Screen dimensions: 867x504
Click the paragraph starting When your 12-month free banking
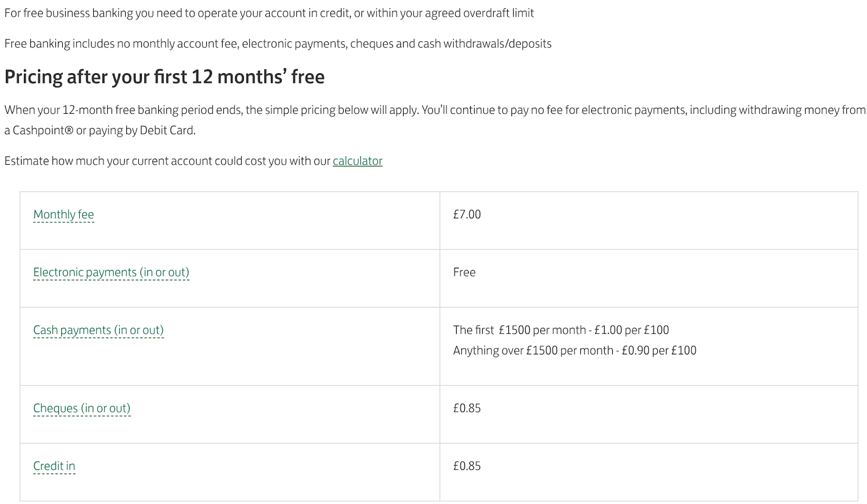point(435,120)
